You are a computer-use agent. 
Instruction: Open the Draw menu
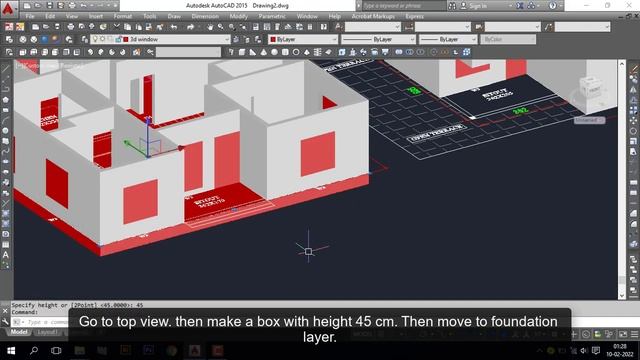click(174, 16)
